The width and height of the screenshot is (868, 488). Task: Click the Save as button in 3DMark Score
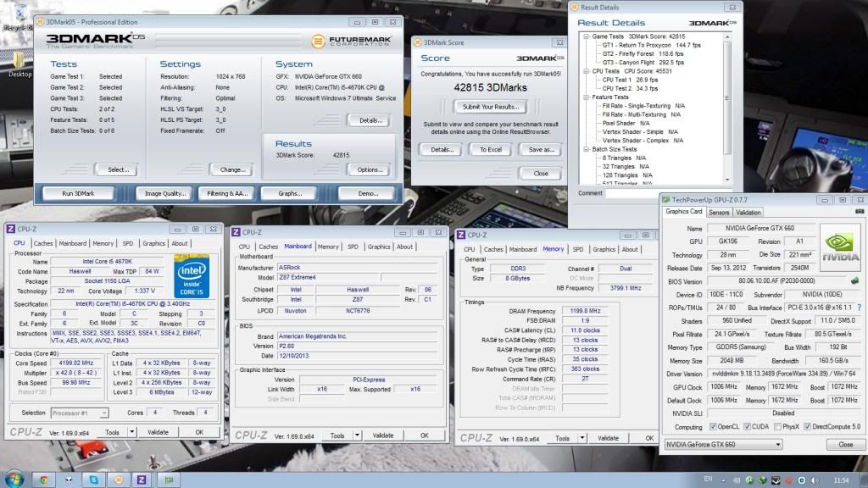[541, 149]
